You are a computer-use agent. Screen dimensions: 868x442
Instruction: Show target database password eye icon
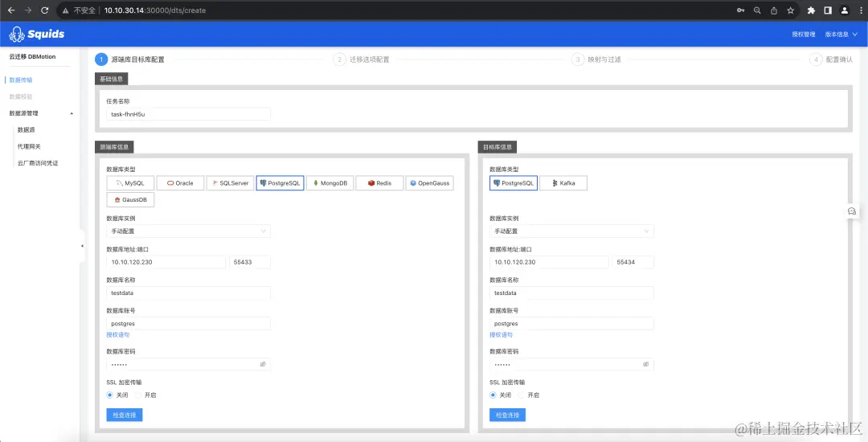(645, 365)
